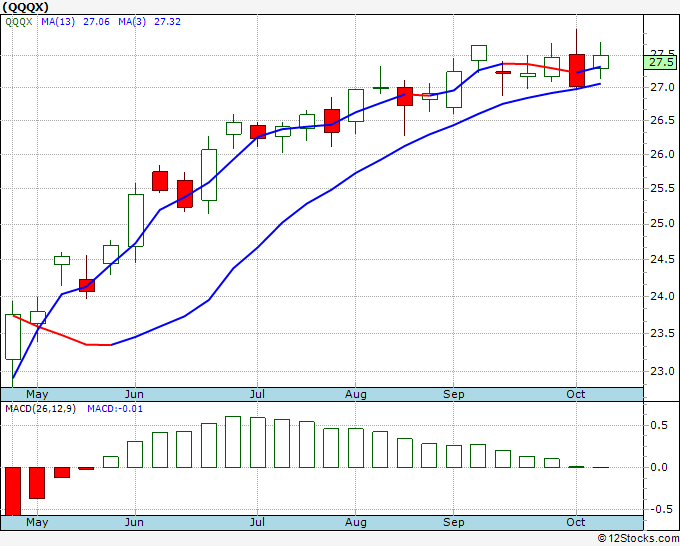Click May on the MACD panel time axis
This screenshot has height=546, width=680.
click(x=37, y=522)
